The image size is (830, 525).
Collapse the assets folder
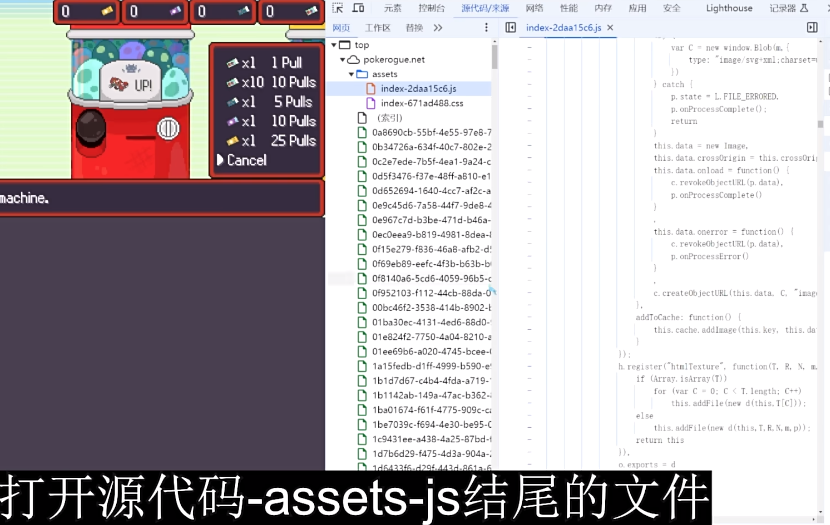(x=351, y=74)
